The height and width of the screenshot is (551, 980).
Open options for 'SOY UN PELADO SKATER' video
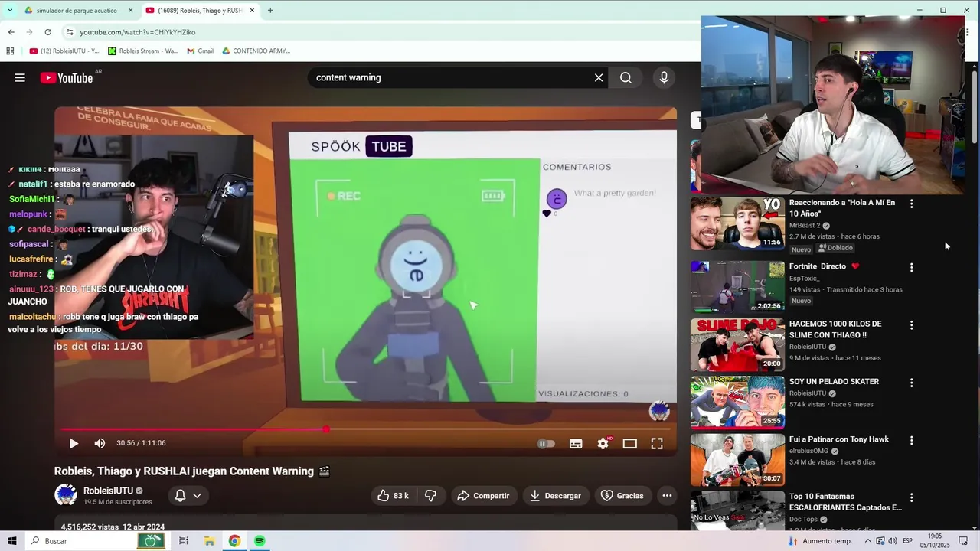(911, 383)
